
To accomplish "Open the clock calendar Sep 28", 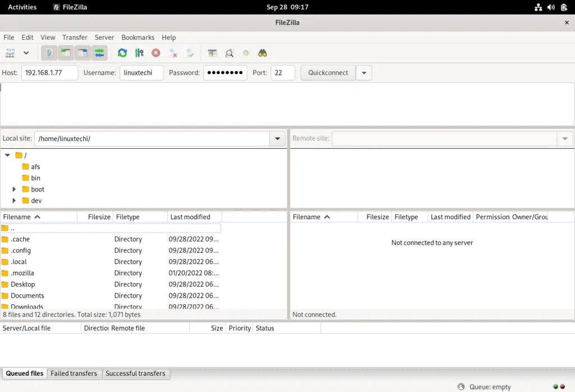I will pos(287,7).
